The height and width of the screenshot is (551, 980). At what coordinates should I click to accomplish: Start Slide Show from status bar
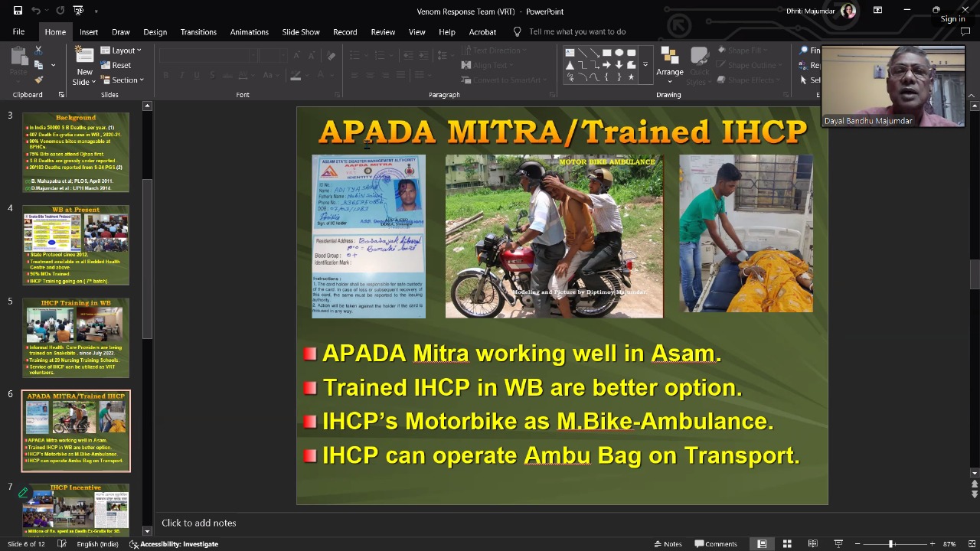point(838,544)
